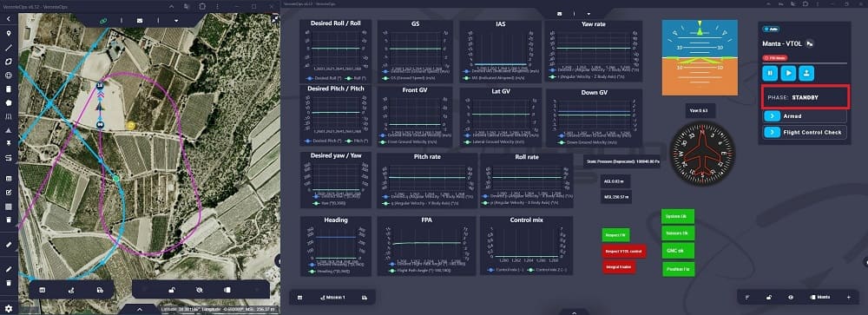Select the polygon area tool in sidebar

[x=9, y=62]
